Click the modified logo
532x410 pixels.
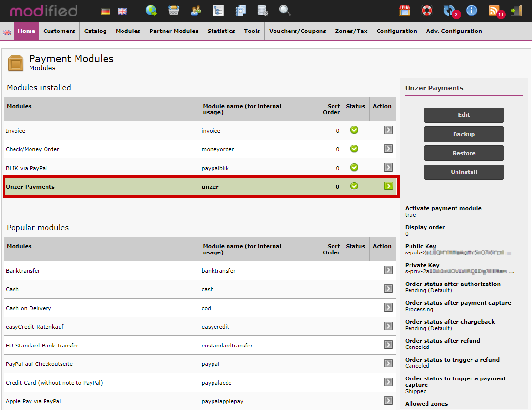[x=44, y=11]
